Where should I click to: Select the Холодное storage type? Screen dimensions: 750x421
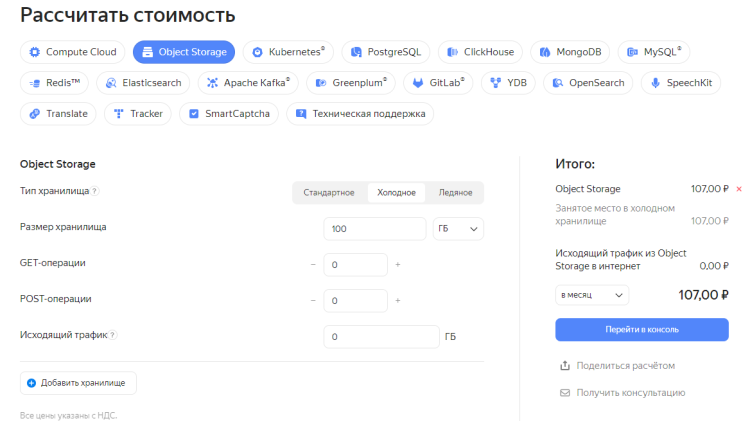[x=396, y=193]
